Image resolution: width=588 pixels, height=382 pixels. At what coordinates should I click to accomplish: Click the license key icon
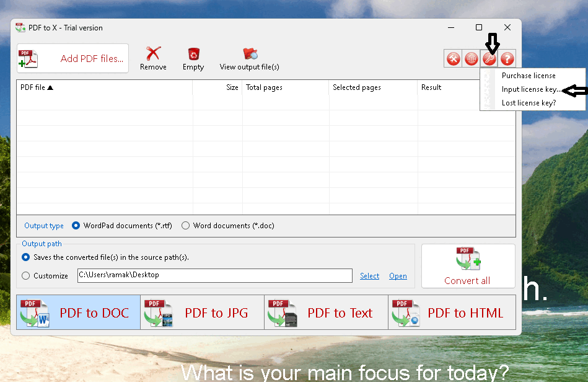tap(489, 59)
